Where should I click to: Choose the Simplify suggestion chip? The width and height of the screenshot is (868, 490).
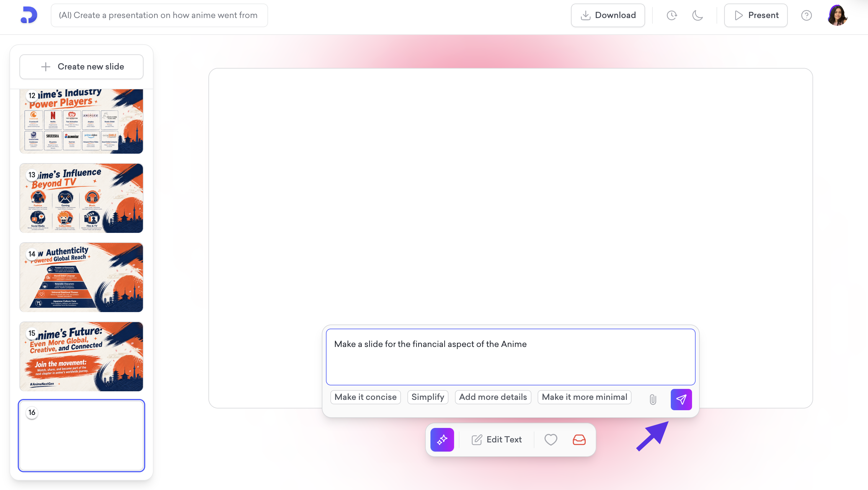click(x=427, y=397)
